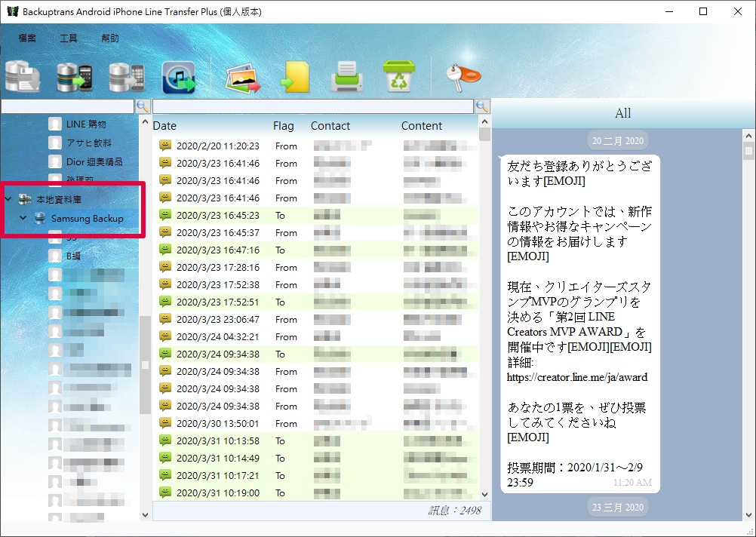756x537 pixels.
Task: Select the 本地資料庫 tree label
Action: pos(59,199)
